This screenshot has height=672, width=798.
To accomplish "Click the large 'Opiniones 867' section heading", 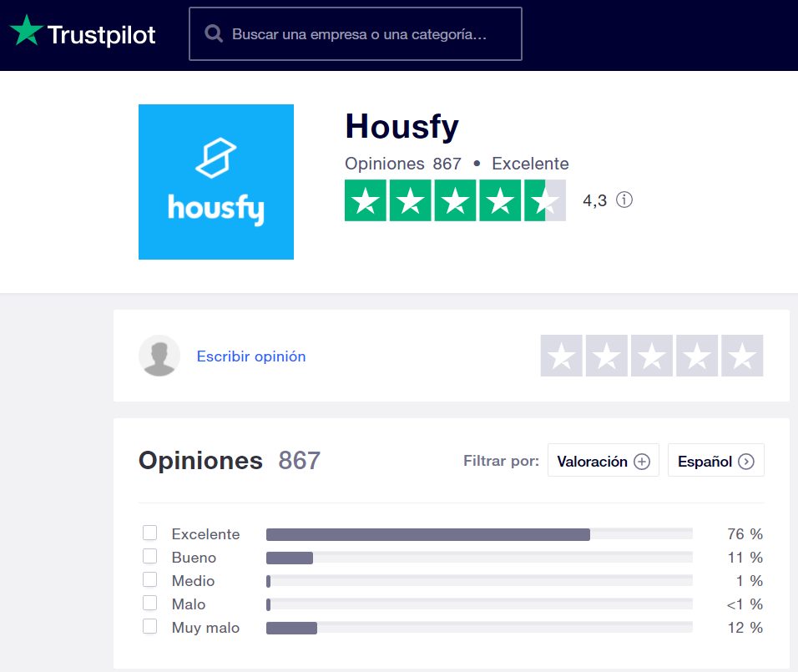I will 230,460.
